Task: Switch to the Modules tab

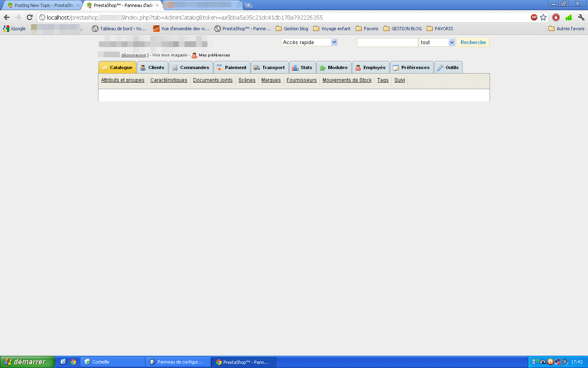Action: 334,67
